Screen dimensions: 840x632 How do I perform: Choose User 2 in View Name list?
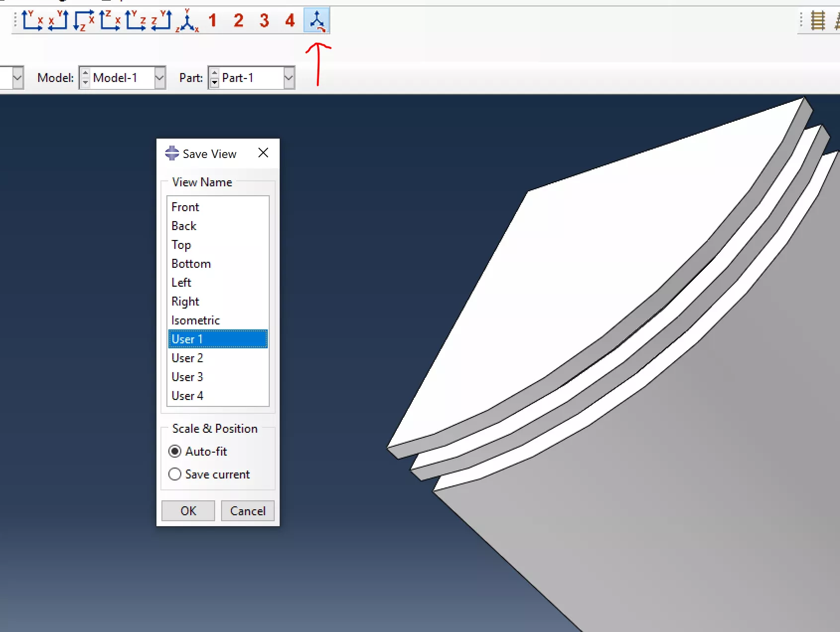pyautogui.click(x=187, y=358)
